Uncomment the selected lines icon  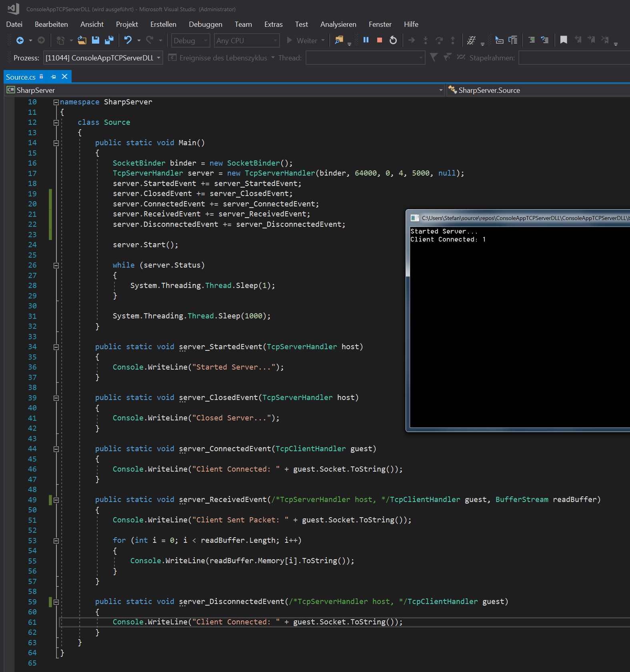tap(545, 40)
